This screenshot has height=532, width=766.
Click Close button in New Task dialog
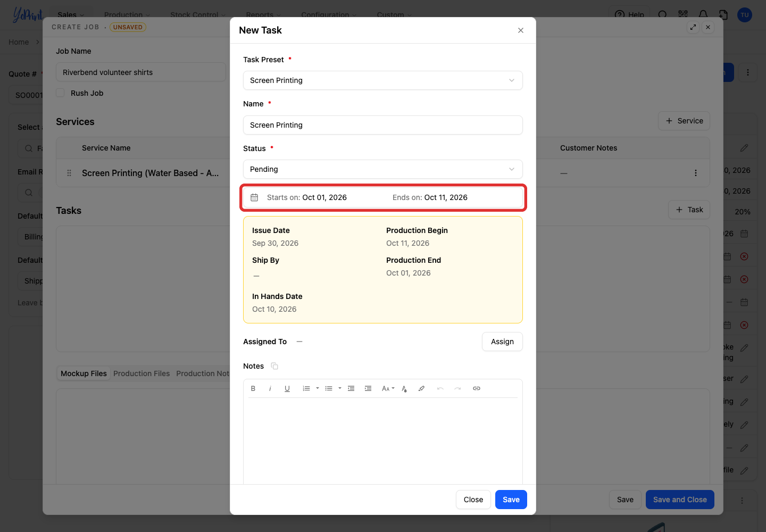[473, 500]
